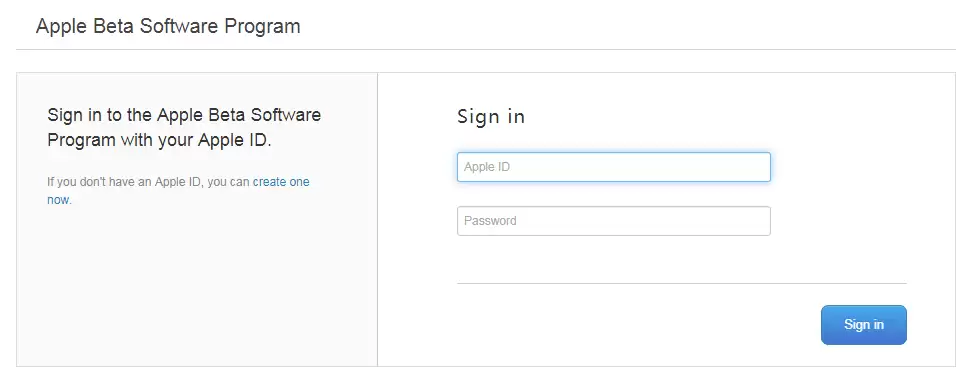Click 'Program with your Apple ID.' heading line

159,140
